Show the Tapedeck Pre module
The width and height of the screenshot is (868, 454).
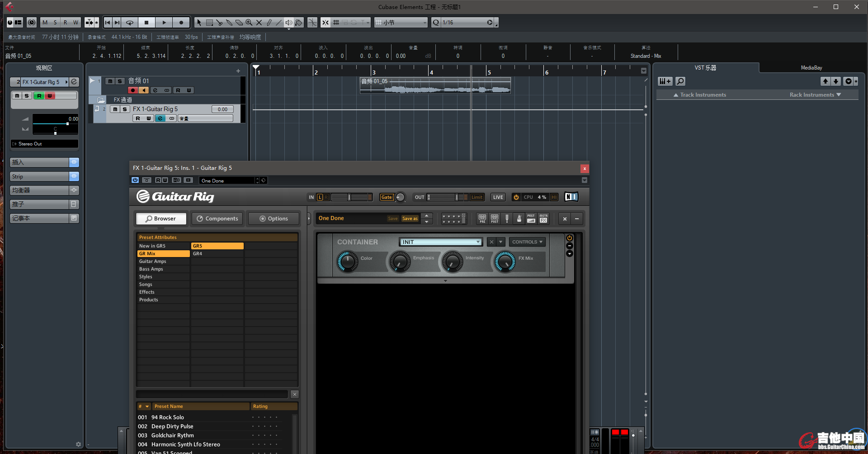482,219
